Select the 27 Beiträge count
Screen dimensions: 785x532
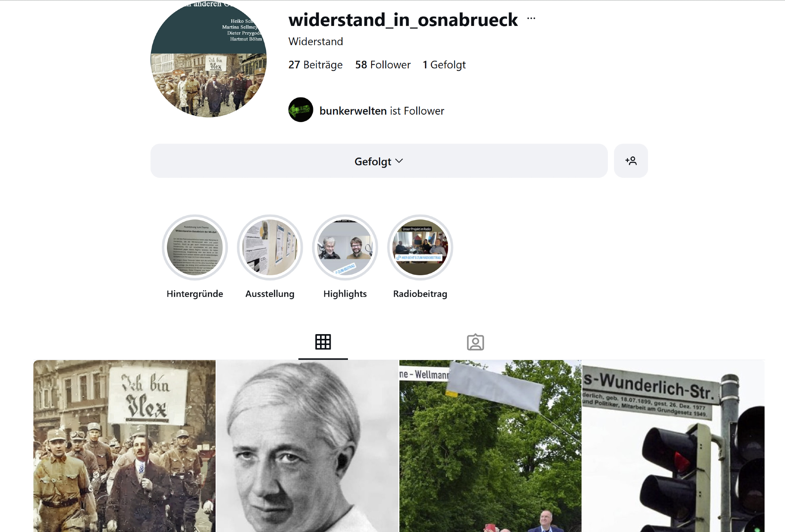[x=315, y=65]
